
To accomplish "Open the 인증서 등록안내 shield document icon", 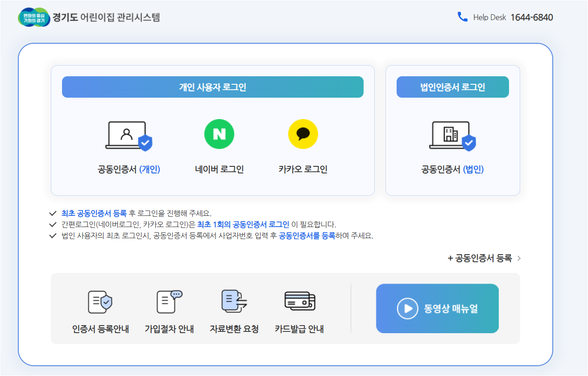I will [x=100, y=302].
